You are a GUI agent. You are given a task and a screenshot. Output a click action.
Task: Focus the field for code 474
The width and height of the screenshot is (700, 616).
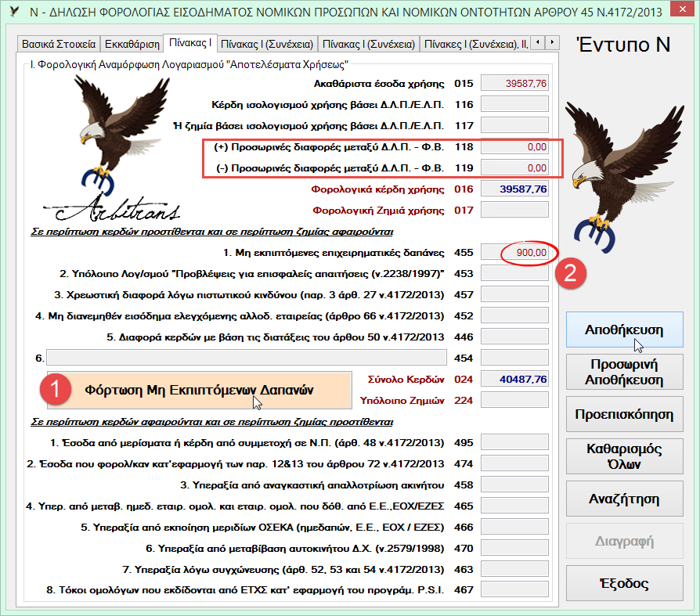pos(514,463)
